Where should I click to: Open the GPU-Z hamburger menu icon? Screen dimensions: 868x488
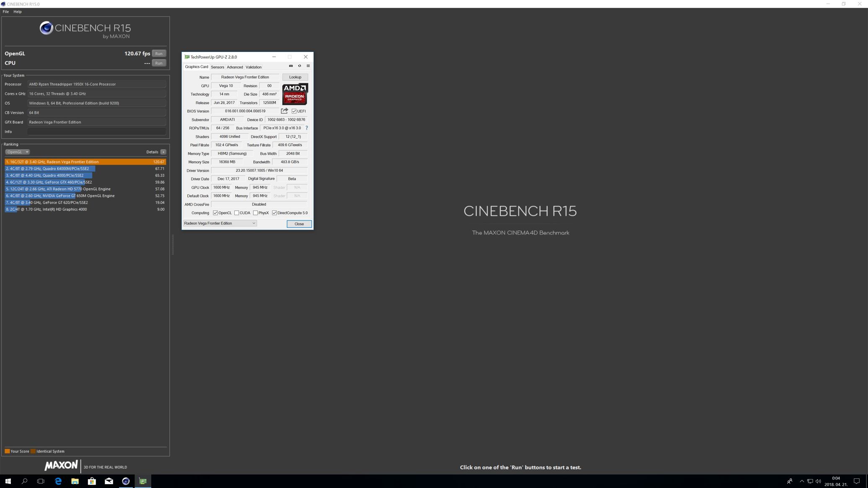click(x=308, y=66)
